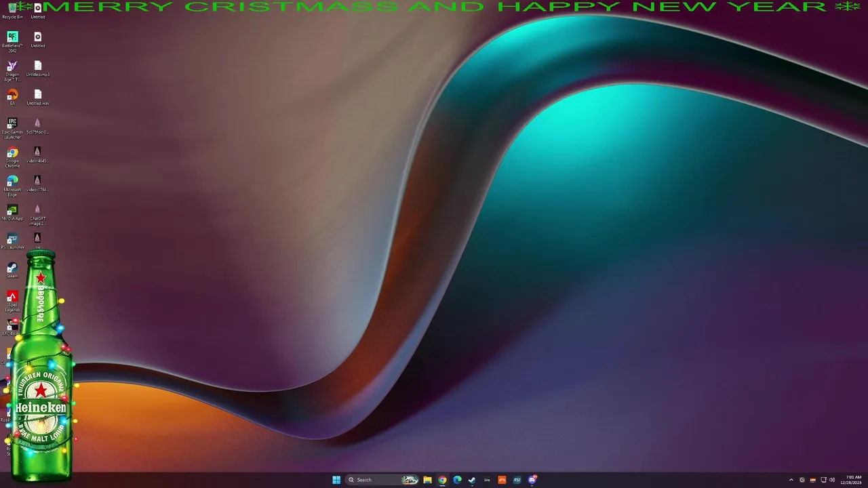Click the round tray icon beside the chevron
This screenshot has width=868, height=488.
coord(802,480)
